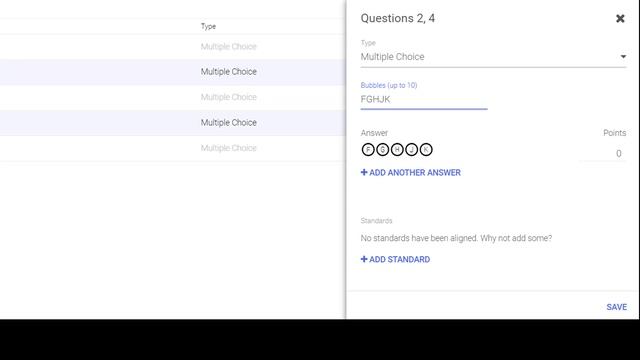Click the Answer label
Viewport: 640px width, 360px height.
pos(374,133)
